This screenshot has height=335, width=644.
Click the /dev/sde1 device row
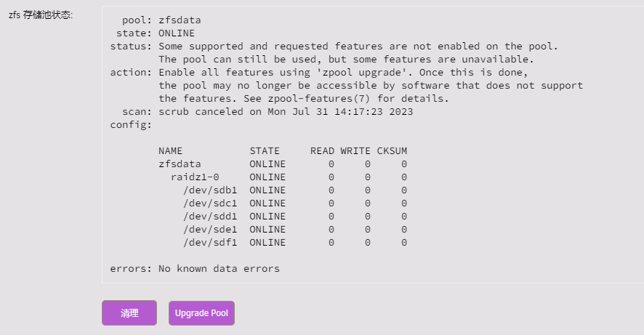point(295,230)
